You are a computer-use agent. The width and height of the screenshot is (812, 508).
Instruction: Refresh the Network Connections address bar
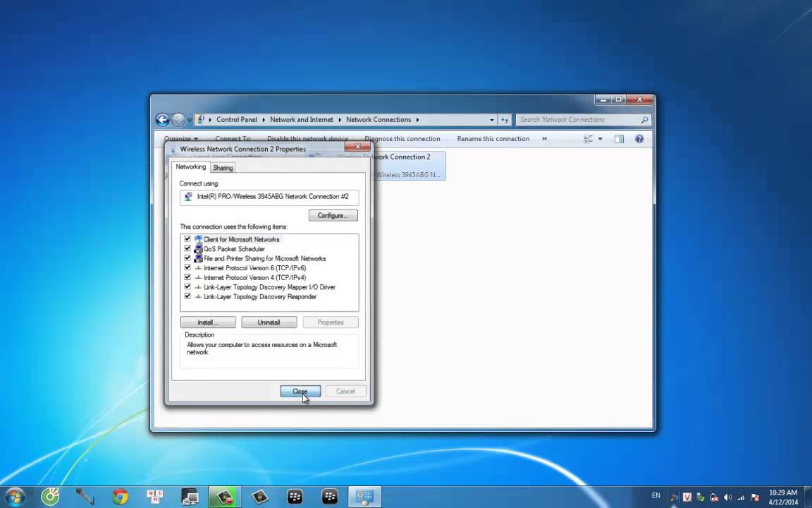point(505,120)
